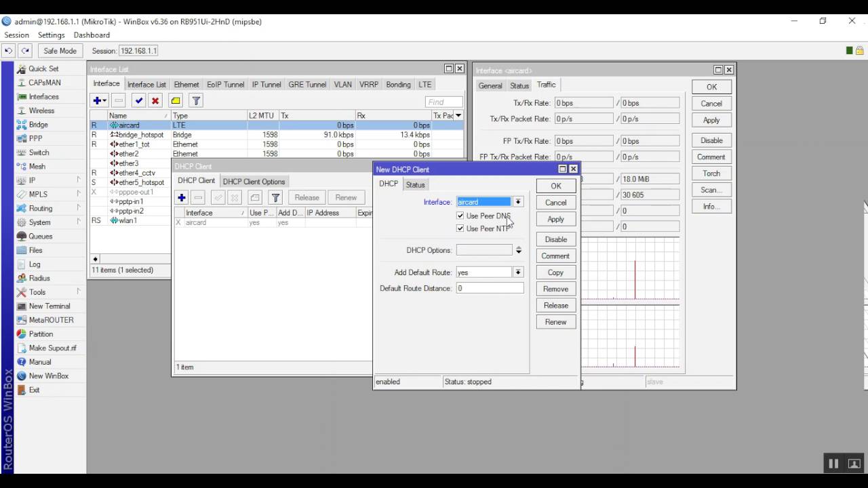The width and height of the screenshot is (868, 488).
Task: Click Release in DHCP Client list toolbar
Action: pos(307,197)
